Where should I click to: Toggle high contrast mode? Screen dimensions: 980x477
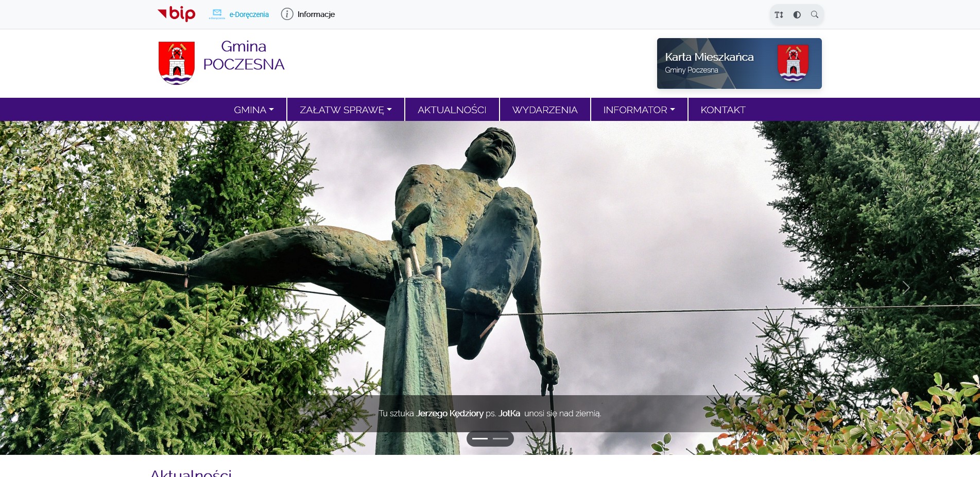(x=797, y=15)
